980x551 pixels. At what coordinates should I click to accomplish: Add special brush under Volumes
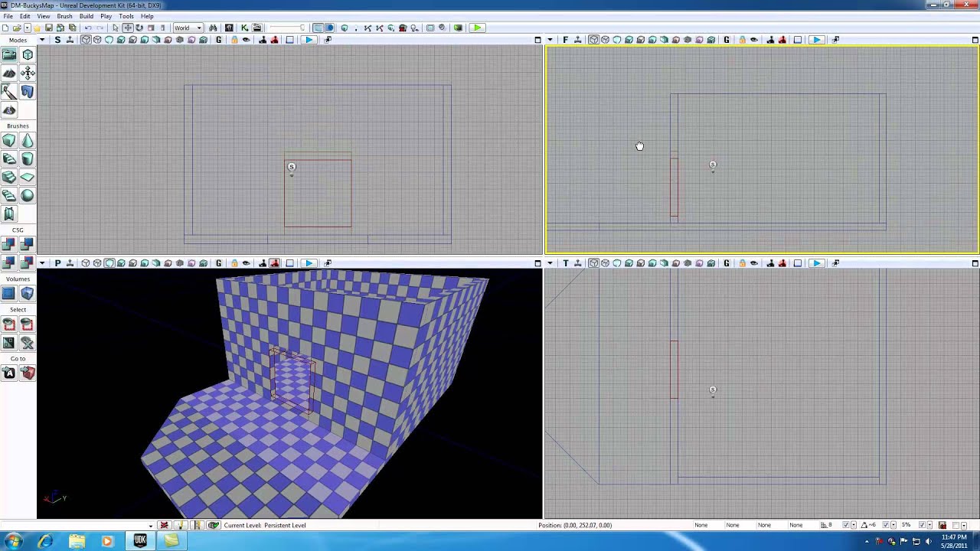(9, 293)
